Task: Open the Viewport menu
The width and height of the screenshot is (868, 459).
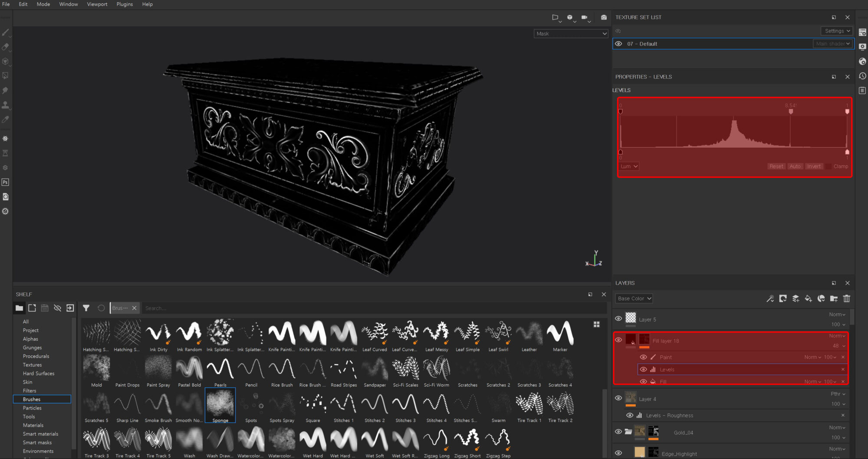Action: 97,4
